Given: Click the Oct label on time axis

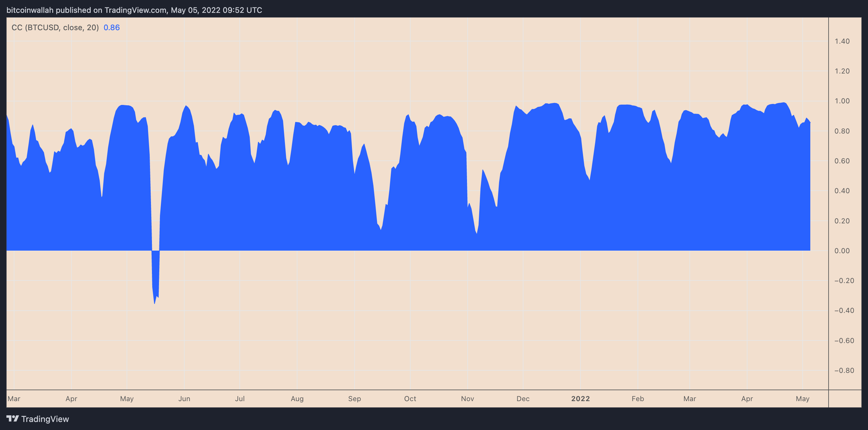Looking at the screenshot, I should coord(410,399).
